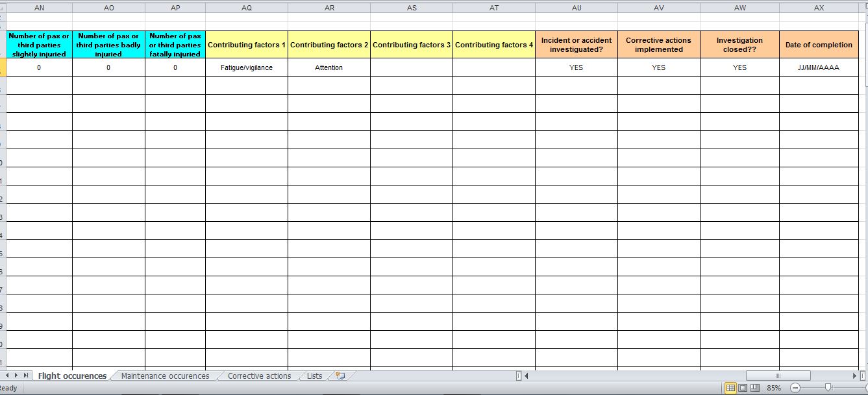Click the Insert Worksheet tab icon
Screen dimensions: 868x395
(340, 376)
